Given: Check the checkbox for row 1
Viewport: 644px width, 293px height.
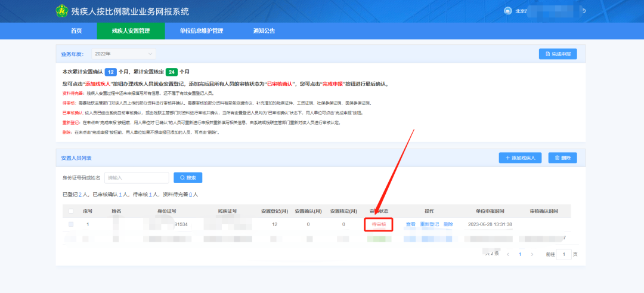Looking at the screenshot, I should pyautogui.click(x=72, y=224).
